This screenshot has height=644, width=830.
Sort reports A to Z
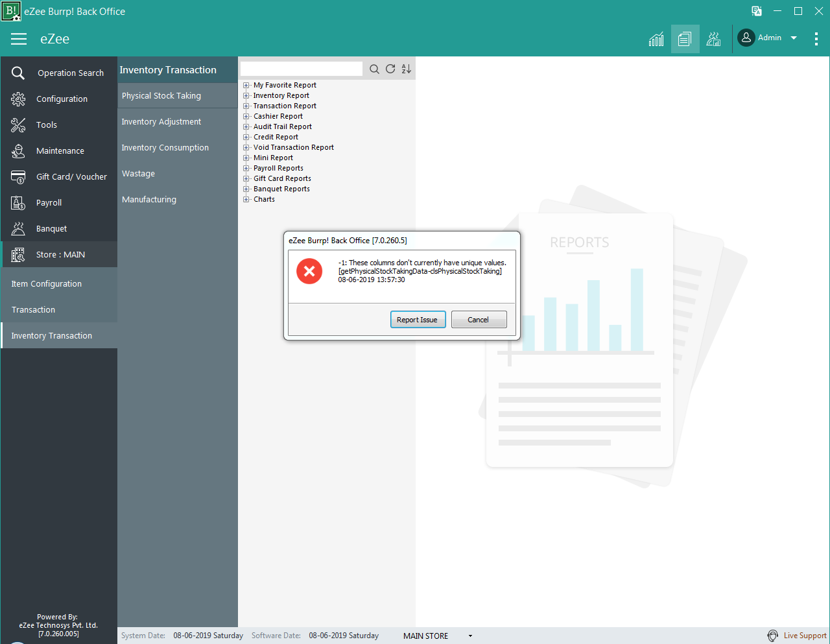point(407,69)
